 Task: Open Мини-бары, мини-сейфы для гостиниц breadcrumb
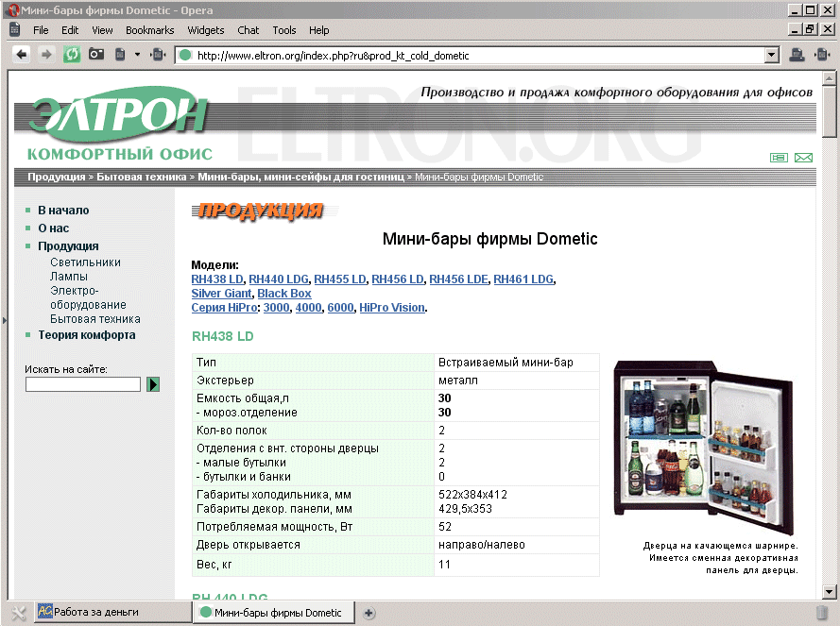(x=301, y=177)
